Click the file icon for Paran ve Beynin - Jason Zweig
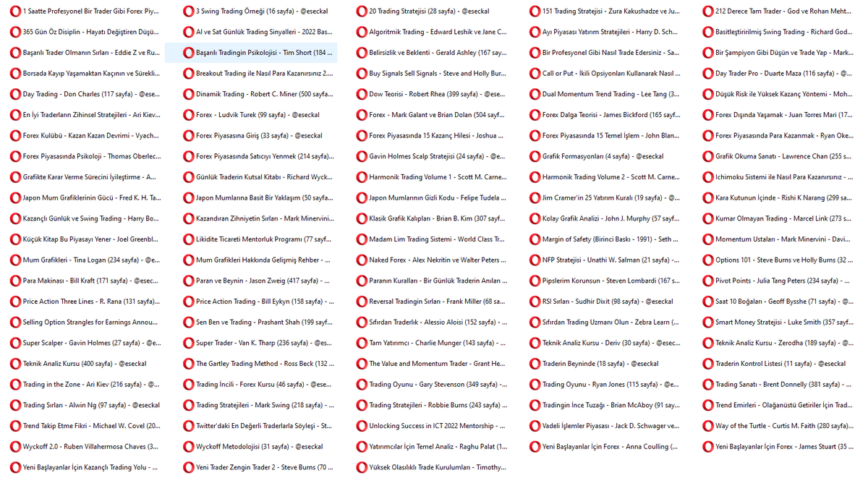Screen dimensions: 868x478 coord(189,281)
